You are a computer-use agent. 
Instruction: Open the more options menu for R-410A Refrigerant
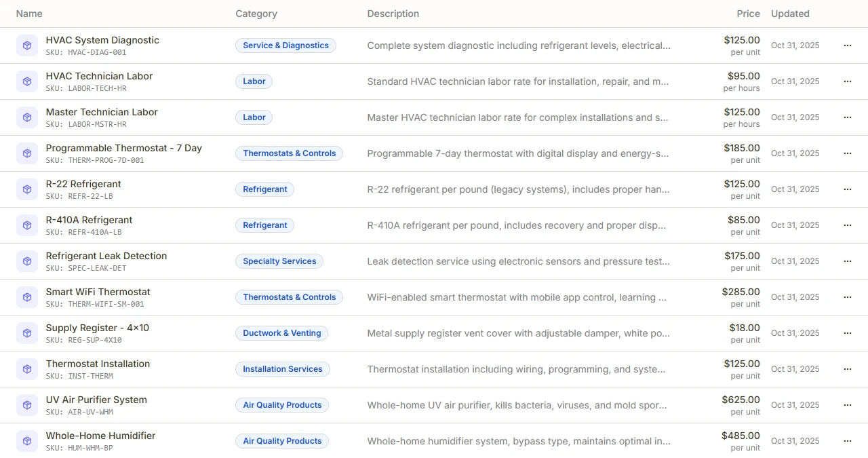[x=847, y=225]
